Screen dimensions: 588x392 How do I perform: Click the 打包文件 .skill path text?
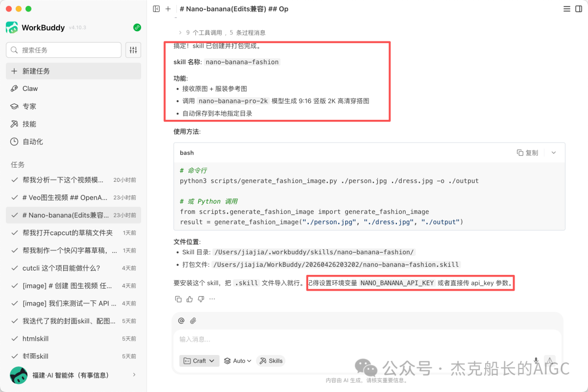[335, 265]
